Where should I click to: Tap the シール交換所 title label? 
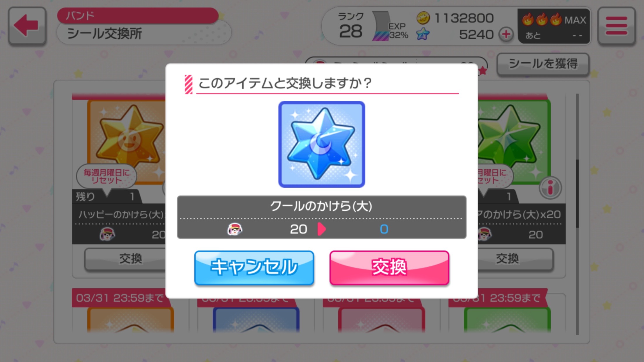(104, 34)
